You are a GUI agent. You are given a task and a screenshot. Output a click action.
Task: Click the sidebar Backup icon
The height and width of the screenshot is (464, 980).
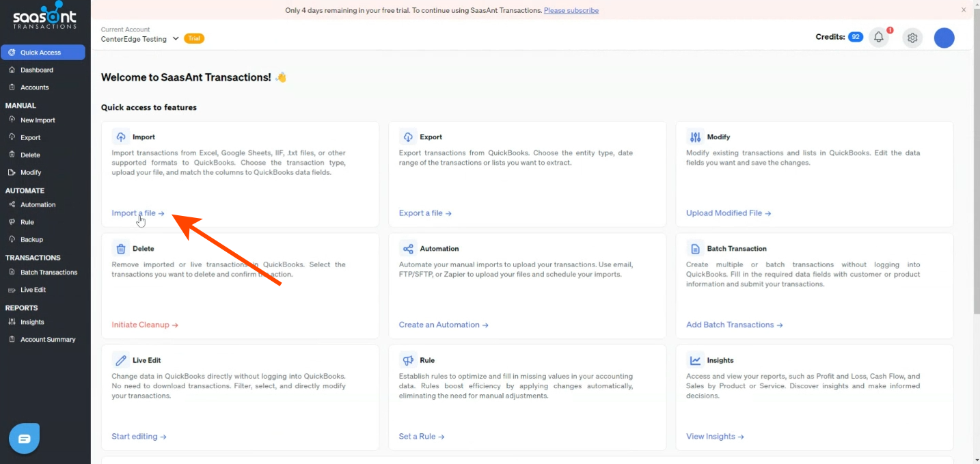12,239
